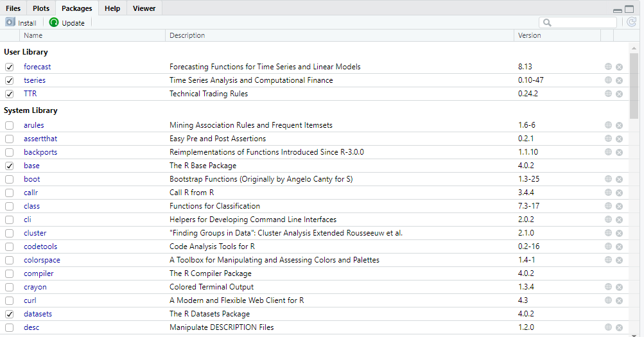This screenshot has height=337, width=644.
Task: Open web icon for colorspace package
Action: click(x=608, y=260)
